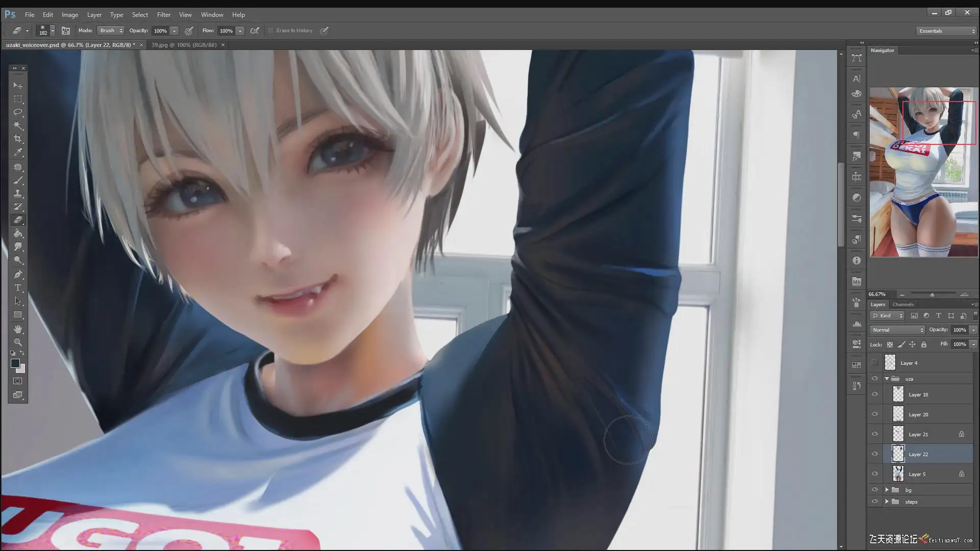This screenshot has height=551, width=980.
Task: Switch to the 39.jpg document tab
Action: point(184,45)
